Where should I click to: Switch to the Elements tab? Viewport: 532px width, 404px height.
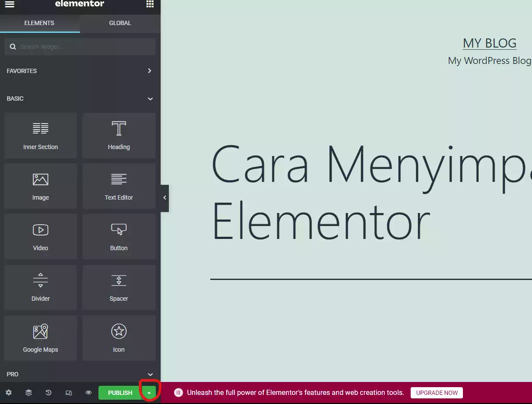(39, 23)
